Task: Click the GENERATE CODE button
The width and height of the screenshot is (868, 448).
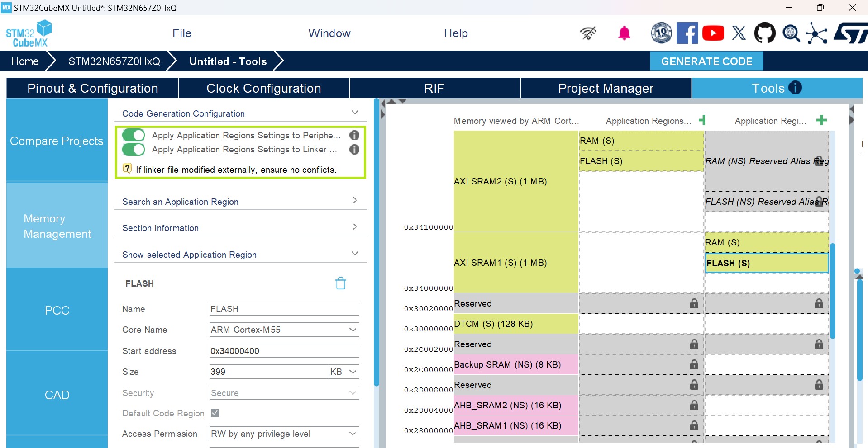Action: [706, 61]
